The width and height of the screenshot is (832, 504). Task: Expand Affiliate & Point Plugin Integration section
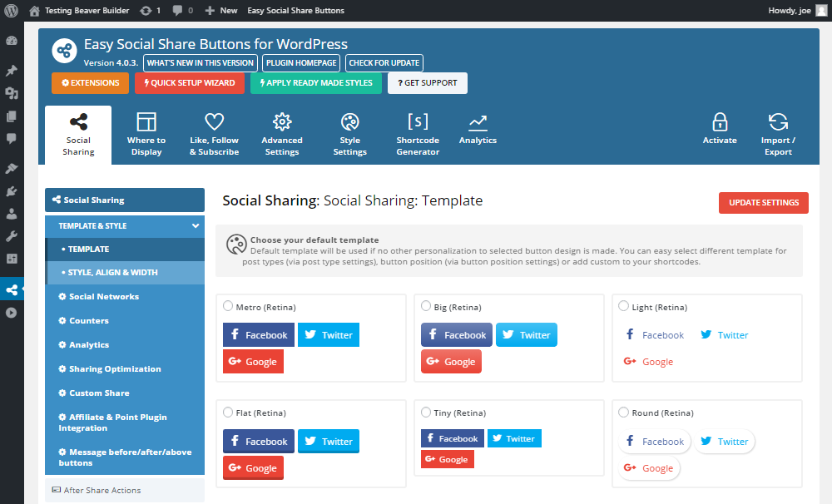click(x=125, y=422)
